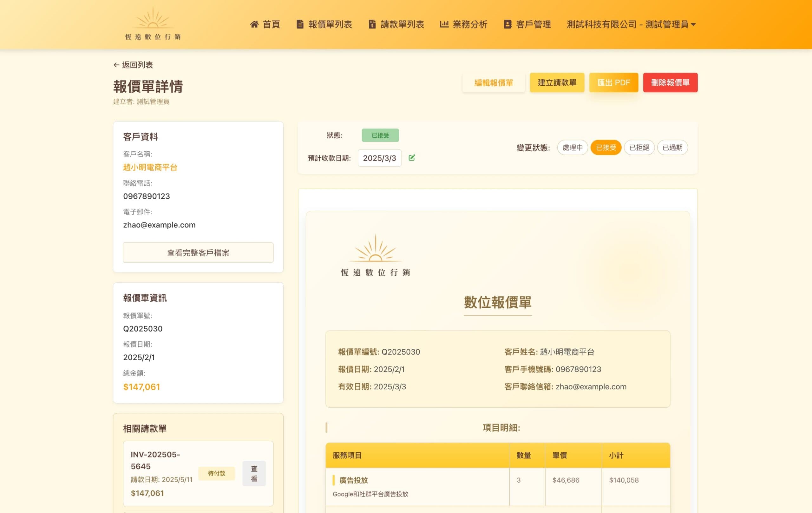Open the 查看完整客戶檔案 page
812x513 pixels.
pos(198,253)
